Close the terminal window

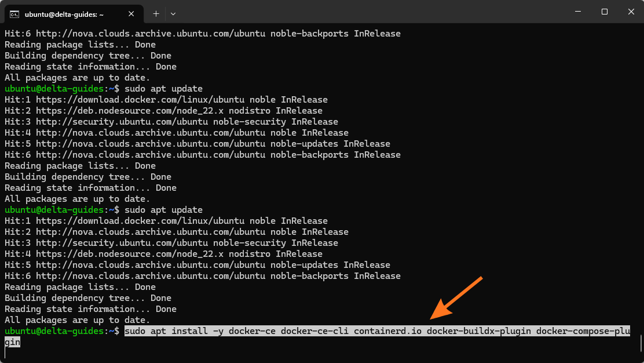(x=631, y=12)
